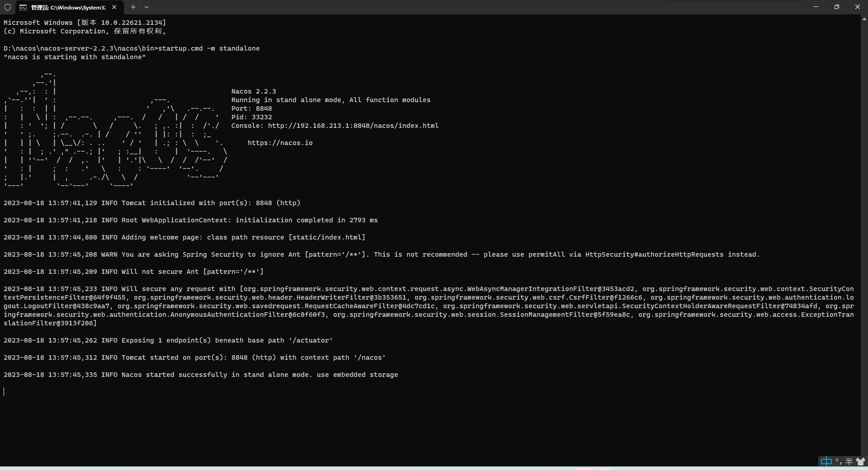This screenshot has width=868, height=470.
Task: Toggle the IME punctuation mode icon
Action: 839,461
